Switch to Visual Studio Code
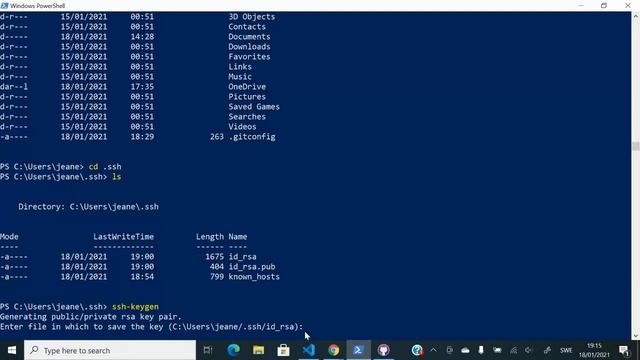The height and width of the screenshot is (360, 640). coord(309,350)
